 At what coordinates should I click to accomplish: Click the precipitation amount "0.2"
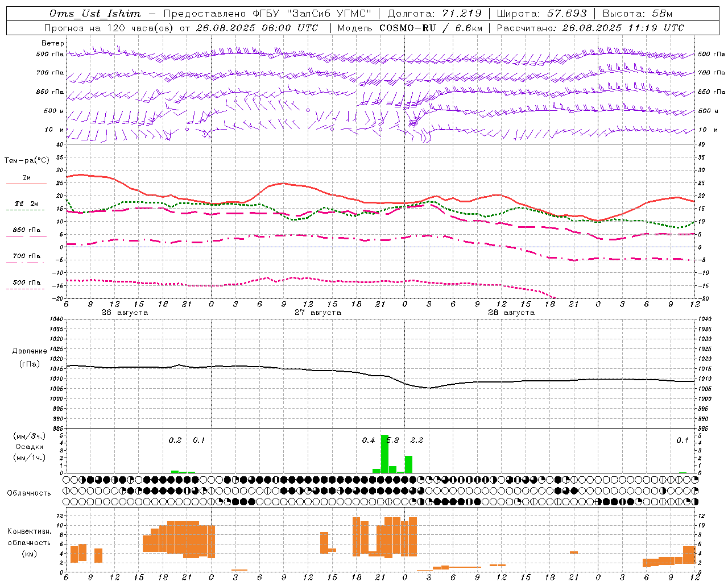pyautogui.click(x=175, y=440)
